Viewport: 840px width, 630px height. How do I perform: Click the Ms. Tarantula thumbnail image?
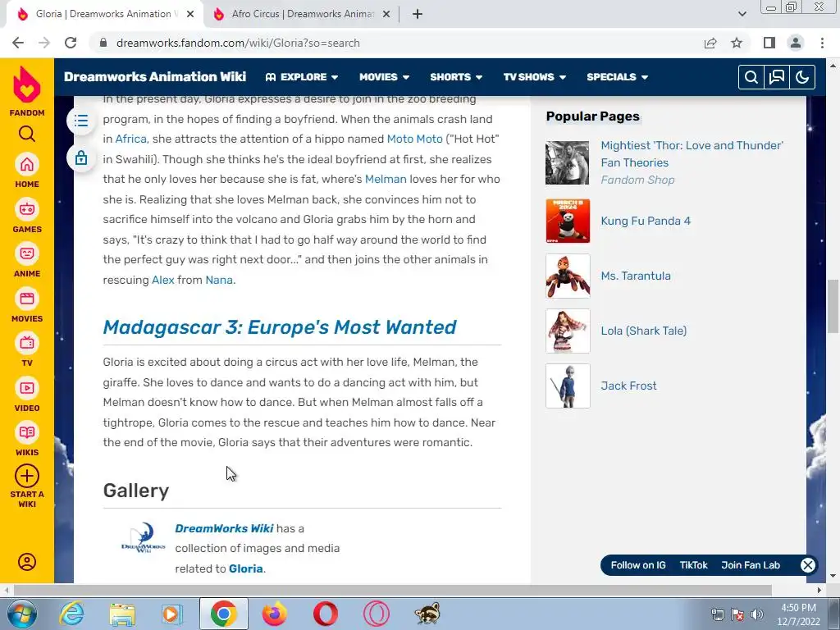(x=568, y=276)
